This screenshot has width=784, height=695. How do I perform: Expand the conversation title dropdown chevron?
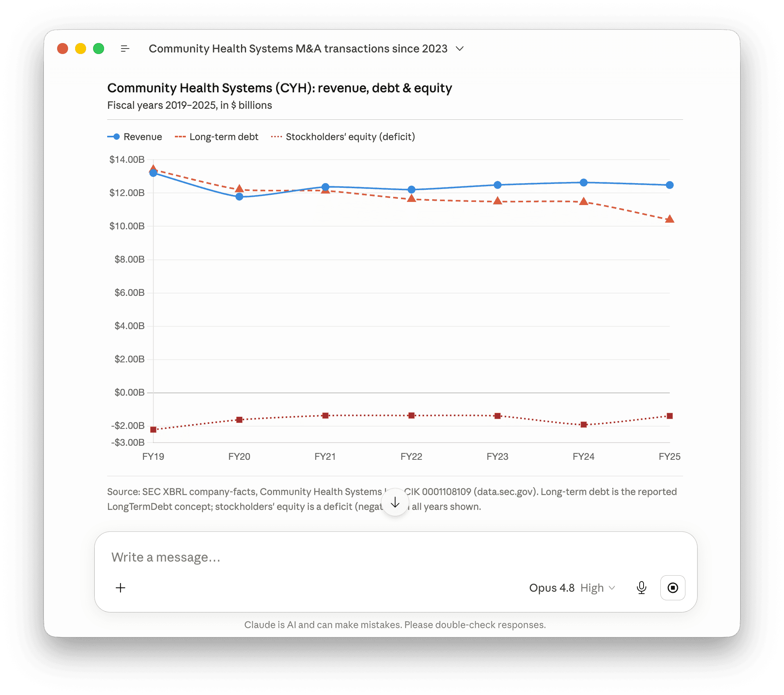click(460, 49)
